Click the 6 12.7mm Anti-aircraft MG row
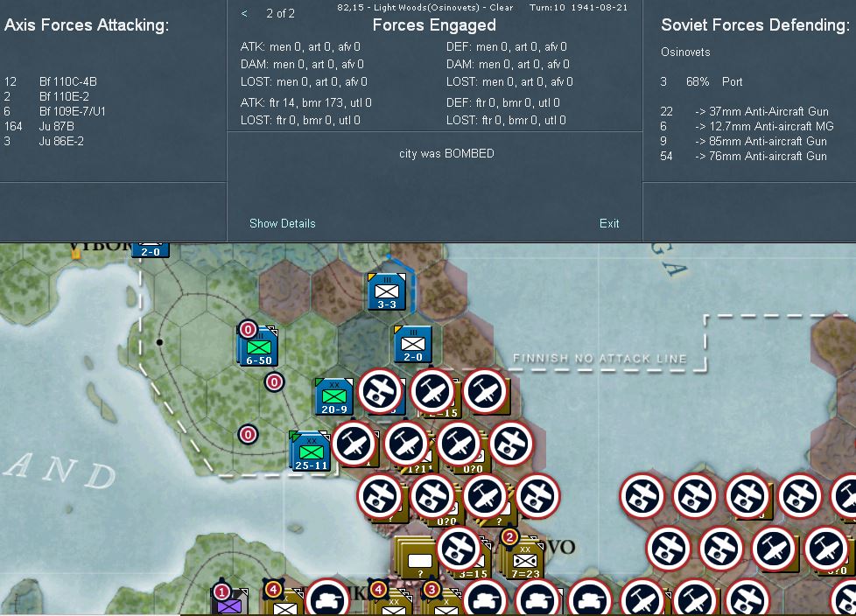Image resolution: width=856 pixels, height=616 pixels. coord(747,126)
